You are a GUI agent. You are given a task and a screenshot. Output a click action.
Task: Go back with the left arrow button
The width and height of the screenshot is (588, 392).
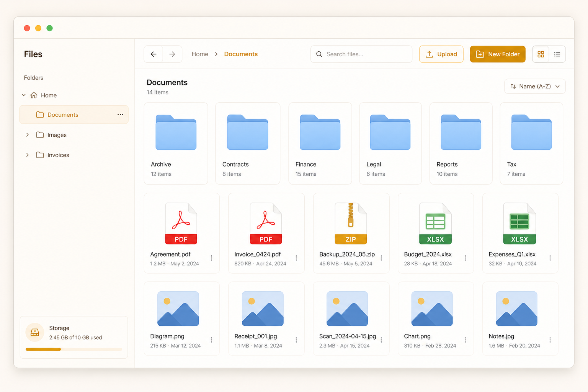pos(154,54)
